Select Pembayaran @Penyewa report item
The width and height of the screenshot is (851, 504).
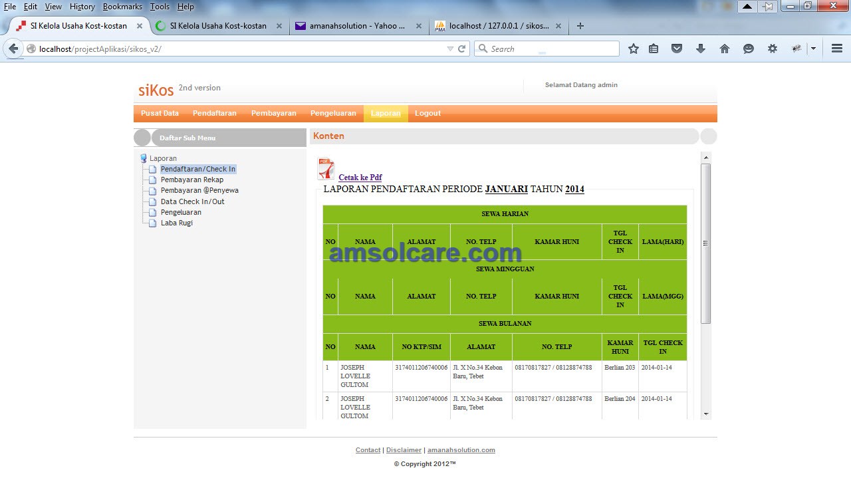pos(199,190)
